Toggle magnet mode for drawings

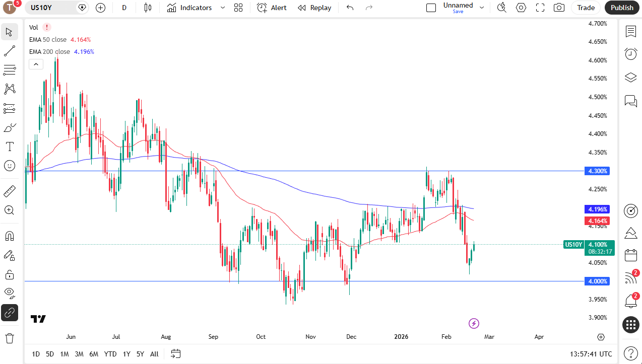click(x=9, y=236)
